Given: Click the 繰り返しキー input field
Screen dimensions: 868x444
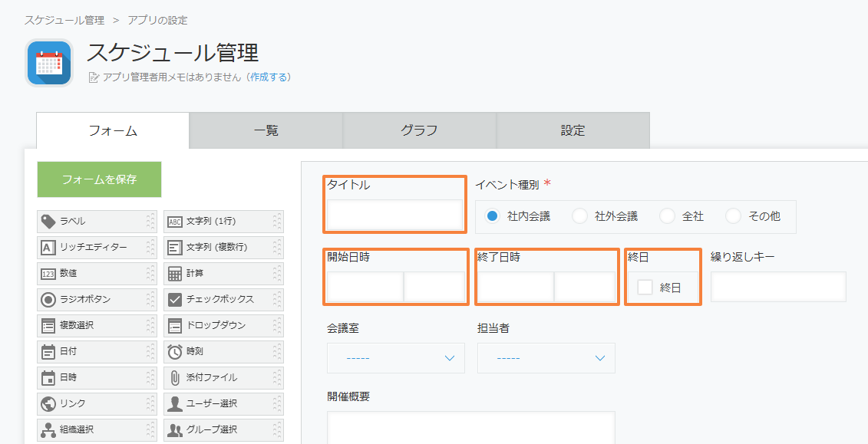Looking at the screenshot, I should pyautogui.click(x=778, y=287).
